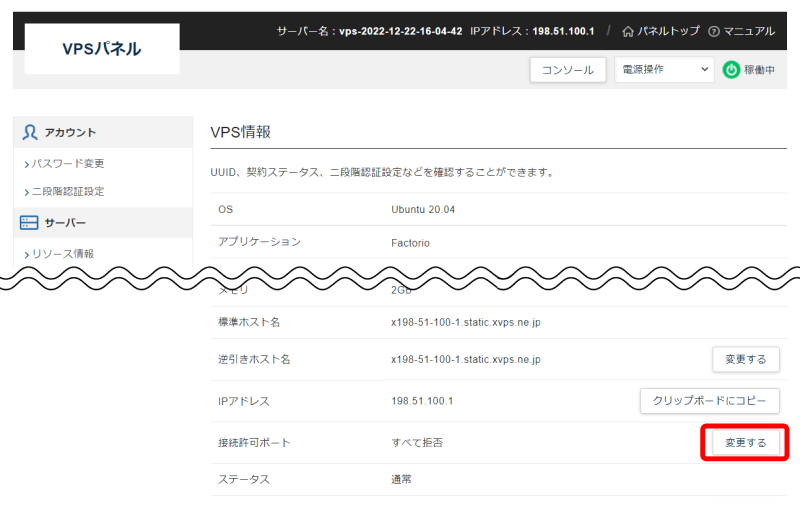
Task: Click the サーバー section header
Action: (103, 223)
